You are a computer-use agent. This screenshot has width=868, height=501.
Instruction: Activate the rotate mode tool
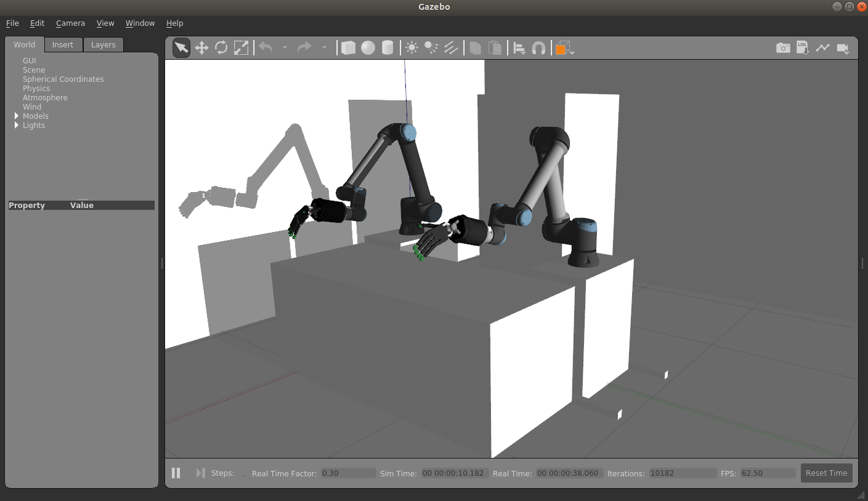tap(221, 47)
